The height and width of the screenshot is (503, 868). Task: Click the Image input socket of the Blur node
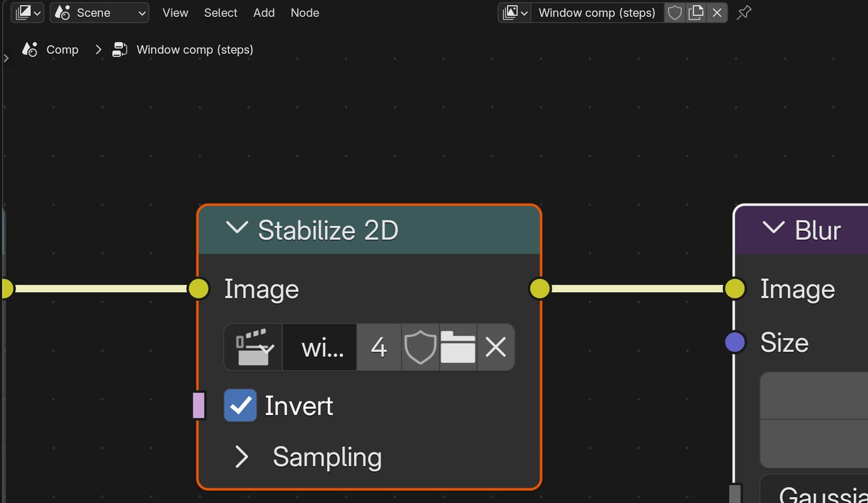pyautogui.click(x=735, y=289)
